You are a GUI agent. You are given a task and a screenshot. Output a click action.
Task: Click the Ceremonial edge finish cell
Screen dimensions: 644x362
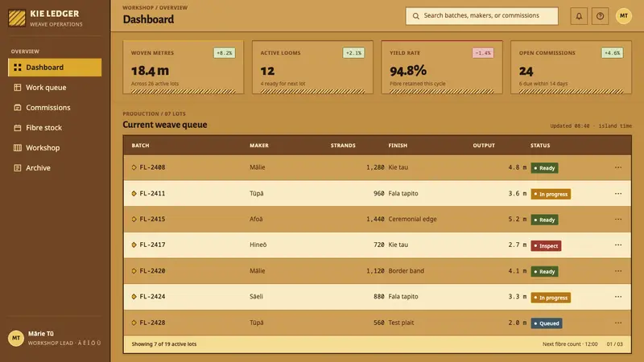(412, 219)
